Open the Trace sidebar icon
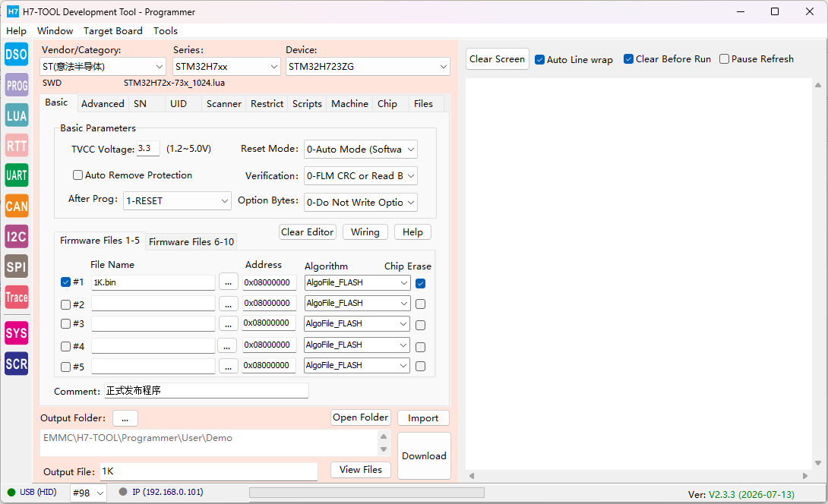This screenshot has height=504, width=828. coord(17,297)
